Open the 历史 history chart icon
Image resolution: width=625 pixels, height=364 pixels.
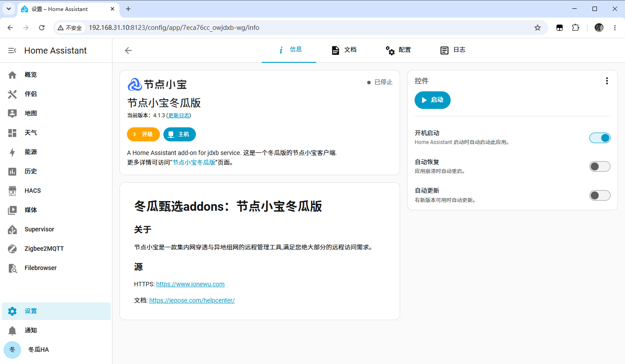point(12,171)
